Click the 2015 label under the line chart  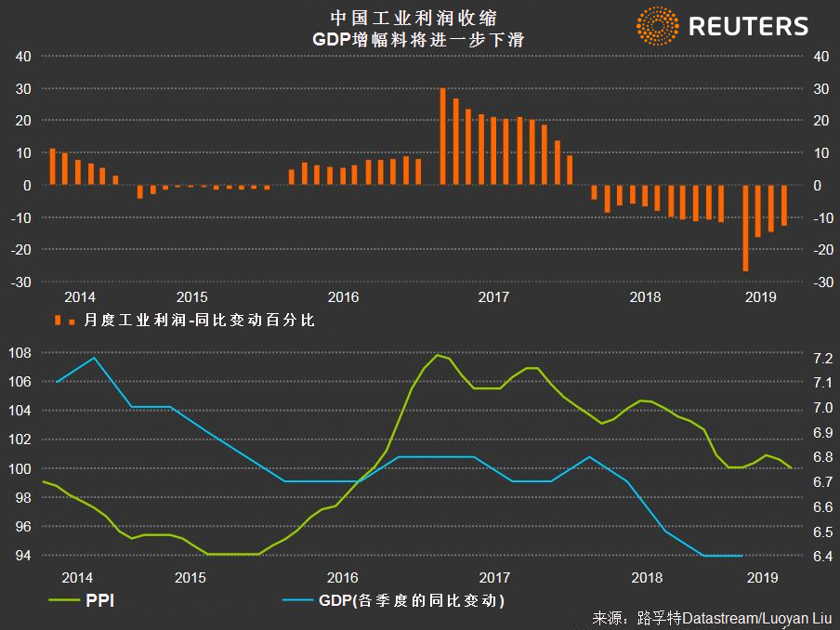click(x=190, y=578)
